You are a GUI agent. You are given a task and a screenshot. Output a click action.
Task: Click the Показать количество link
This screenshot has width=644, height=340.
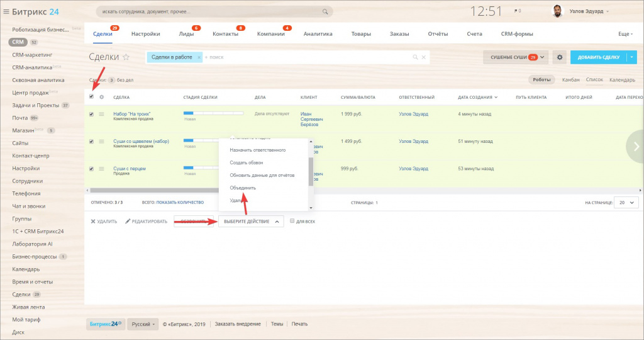(180, 203)
